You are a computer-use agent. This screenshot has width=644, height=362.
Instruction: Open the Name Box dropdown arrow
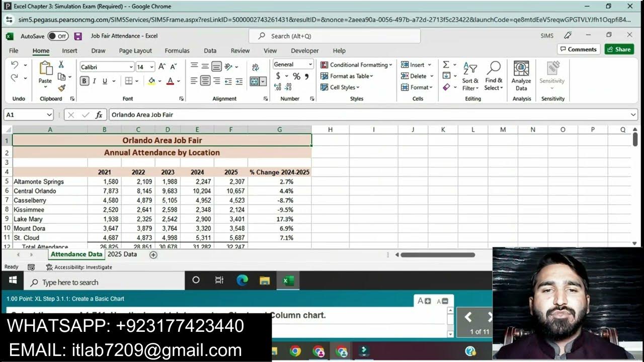[49, 115]
